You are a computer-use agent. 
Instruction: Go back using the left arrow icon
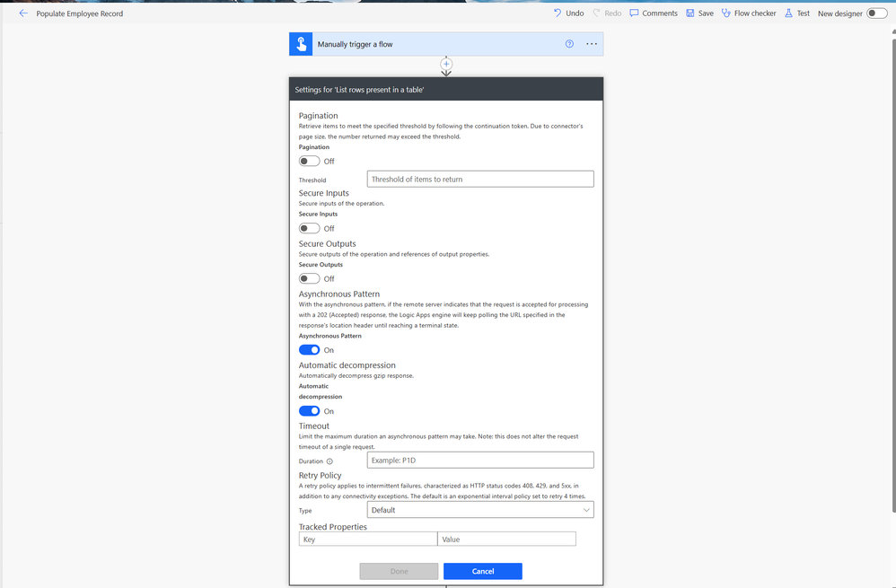coord(22,13)
